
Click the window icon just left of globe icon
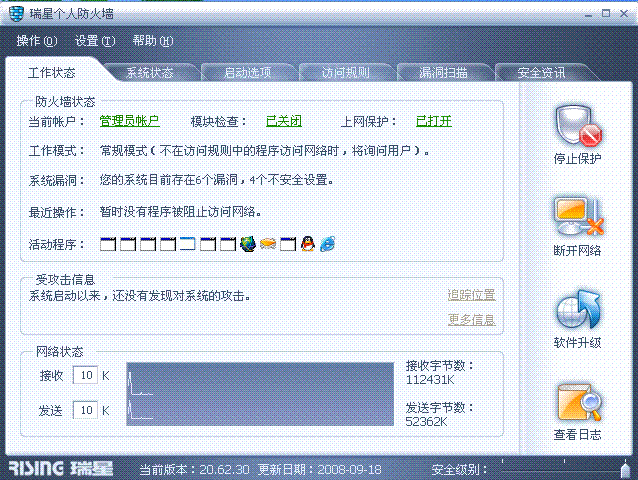(228, 244)
